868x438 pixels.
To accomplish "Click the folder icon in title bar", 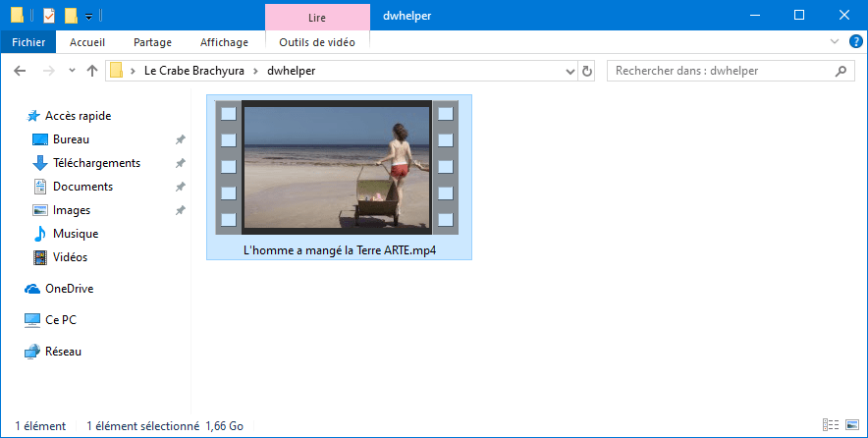I will point(17,16).
